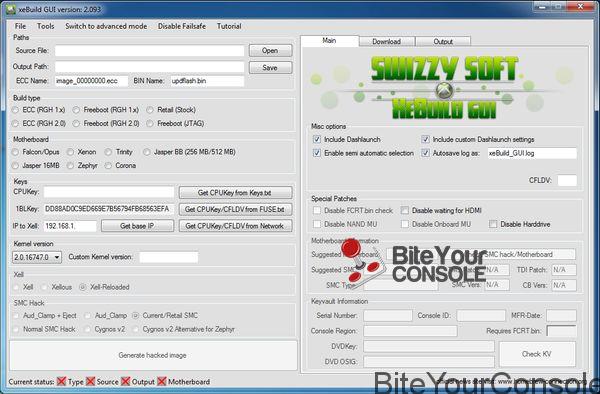Switch to the Download tab
The image size is (600, 394).
(386, 41)
